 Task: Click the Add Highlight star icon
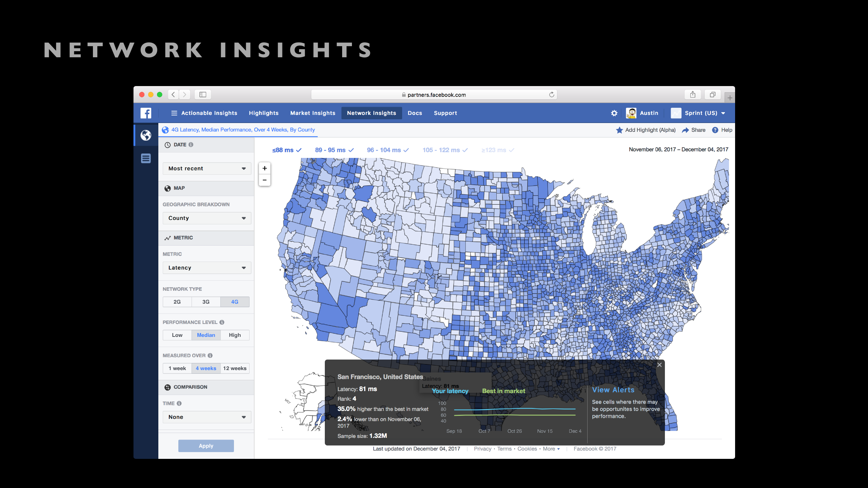click(619, 130)
